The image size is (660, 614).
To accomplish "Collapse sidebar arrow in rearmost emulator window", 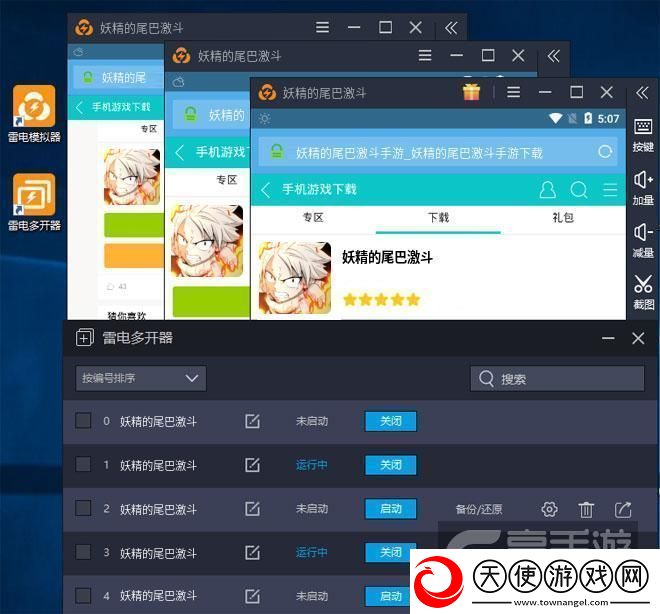I will (x=451, y=28).
